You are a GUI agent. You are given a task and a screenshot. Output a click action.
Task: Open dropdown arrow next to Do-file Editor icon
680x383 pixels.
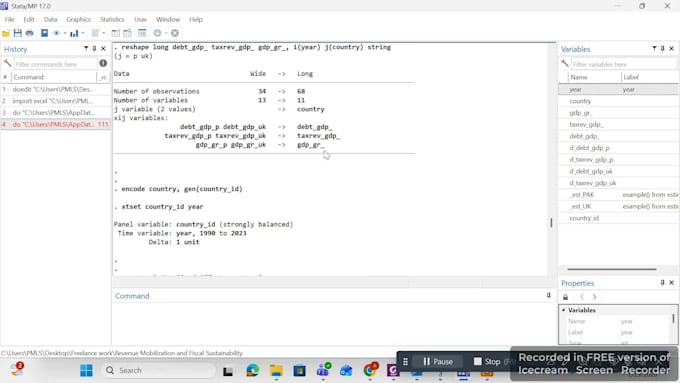(x=104, y=33)
